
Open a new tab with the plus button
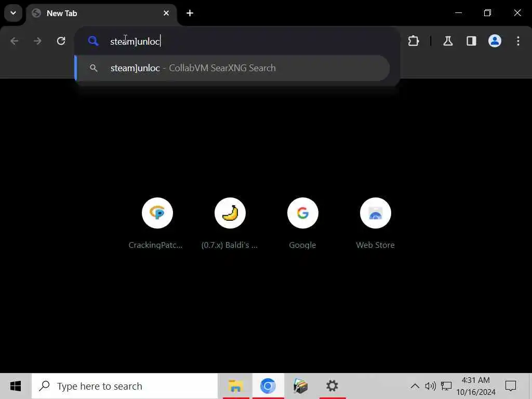point(190,13)
